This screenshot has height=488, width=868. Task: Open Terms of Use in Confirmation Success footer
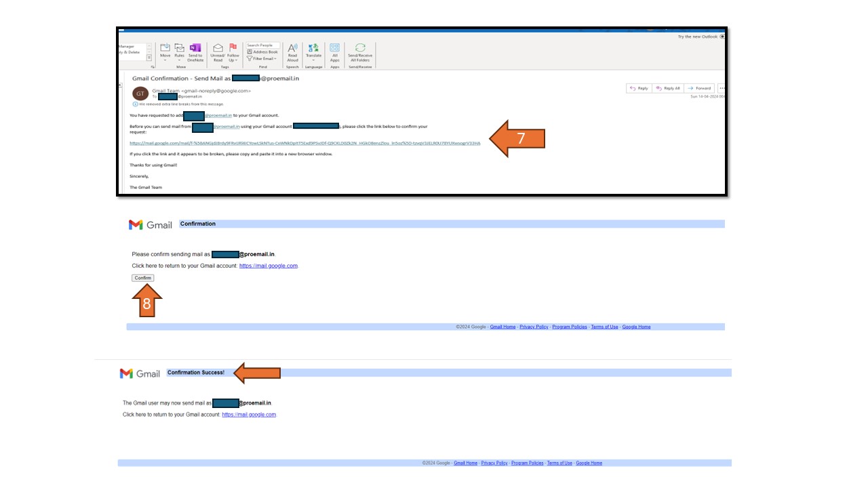[x=559, y=463]
